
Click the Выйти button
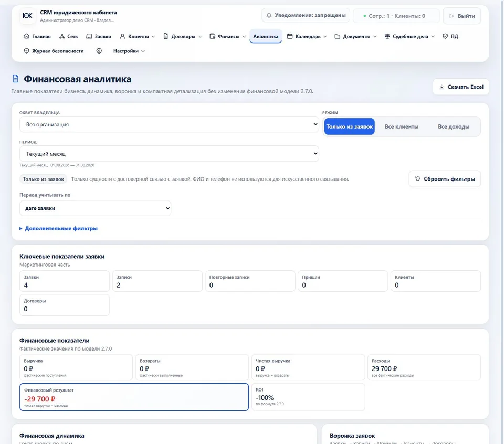[462, 16]
